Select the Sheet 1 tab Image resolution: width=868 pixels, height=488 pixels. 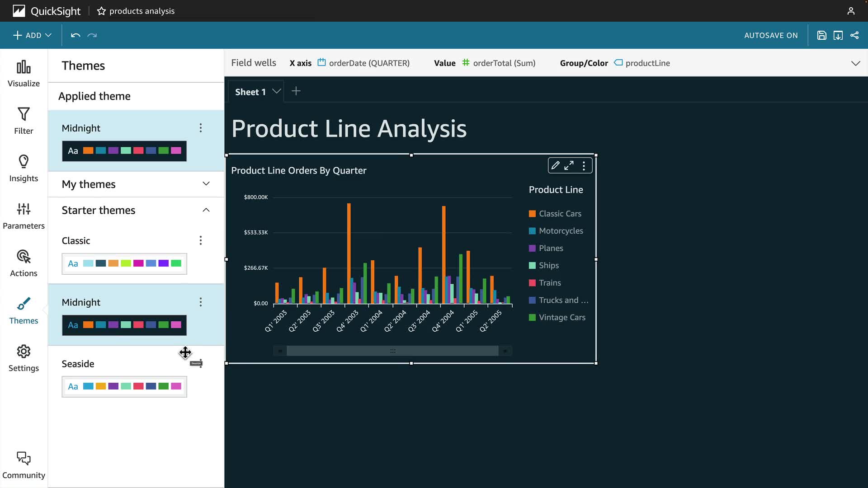250,92
